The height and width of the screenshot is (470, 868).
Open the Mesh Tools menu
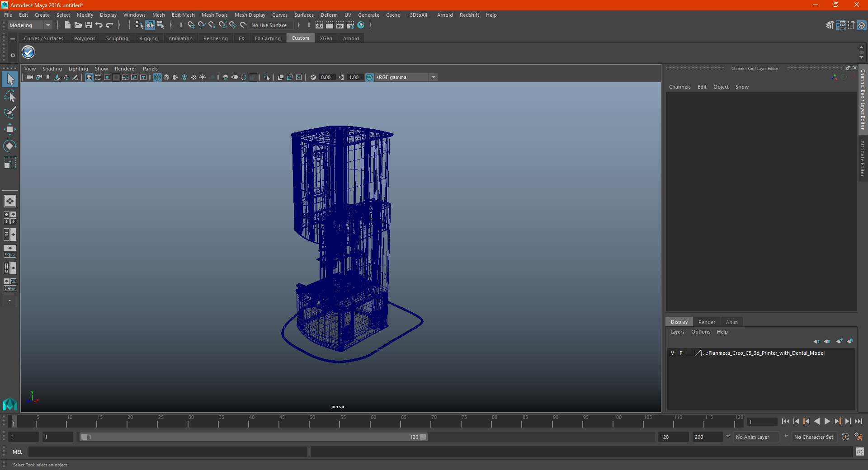click(214, 15)
